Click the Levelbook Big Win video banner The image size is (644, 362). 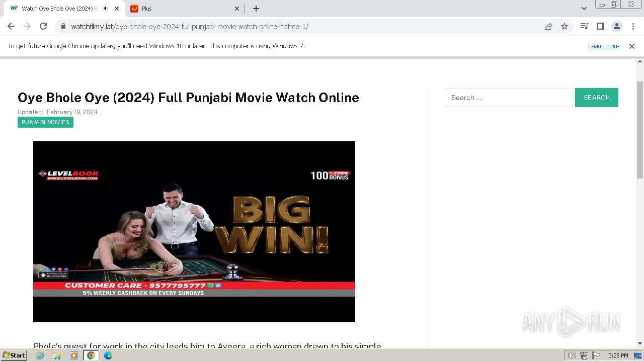(194, 232)
